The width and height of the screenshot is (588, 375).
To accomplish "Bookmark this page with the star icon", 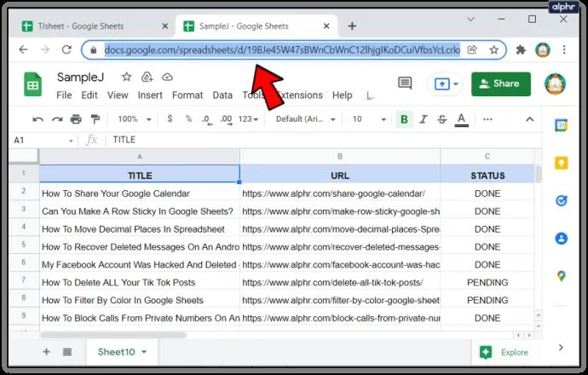I will (x=494, y=49).
